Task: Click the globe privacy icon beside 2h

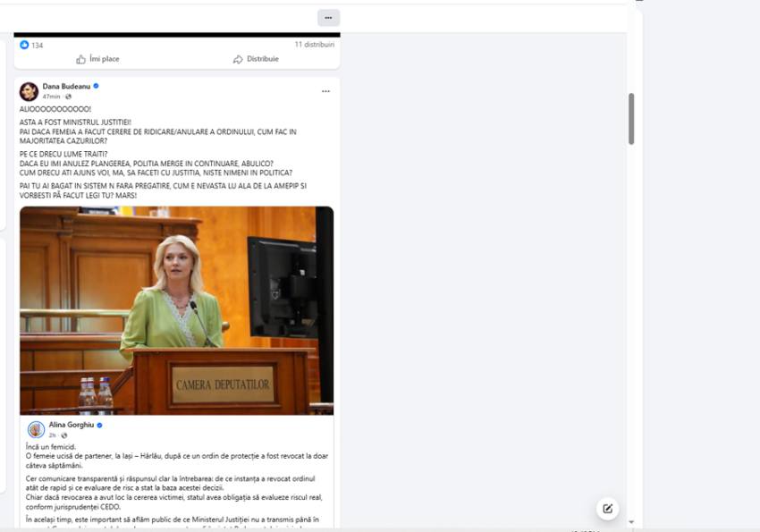Action: click(64, 435)
